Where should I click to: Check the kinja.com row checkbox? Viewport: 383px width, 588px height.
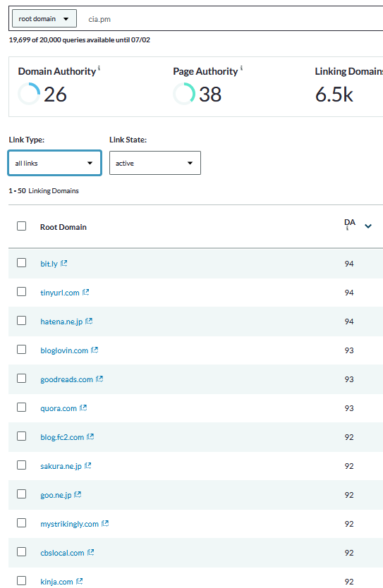pos(21,580)
